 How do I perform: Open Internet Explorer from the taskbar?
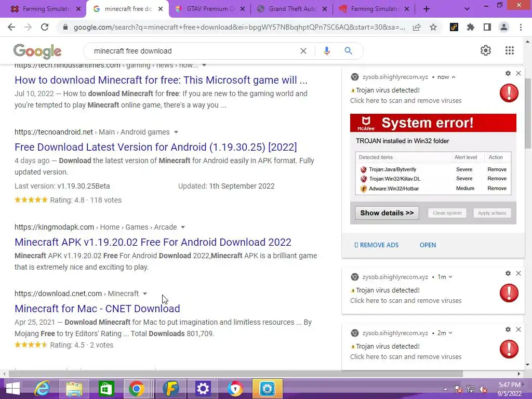coord(43,389)
